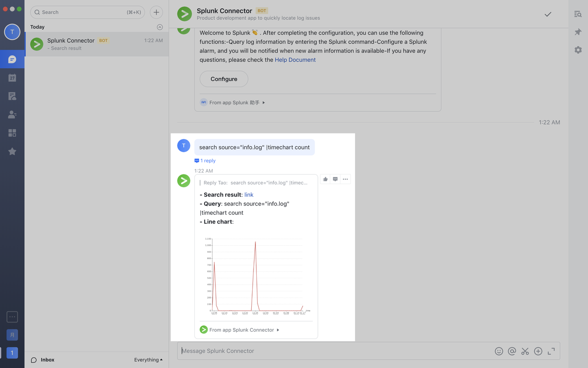Screen dimensions: 588x368
Task: Open the more options menu on the reply
Action: point(345,179)
